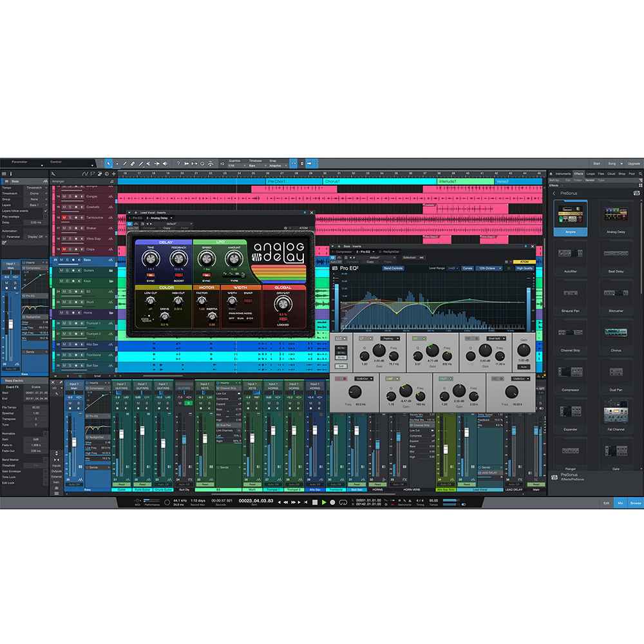Viewport: 644px width, 644px height.
Task: Click Band Controls in Pro EQ
Action: click(x=393, y=268)
